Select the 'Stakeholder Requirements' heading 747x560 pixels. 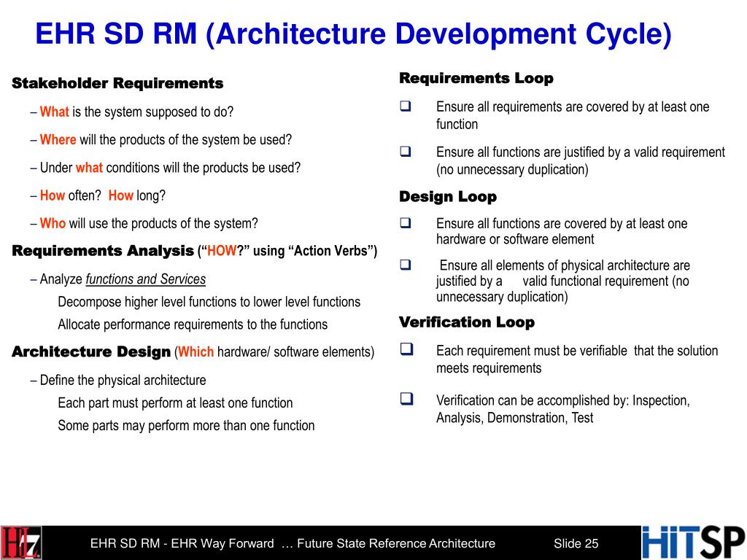click(x=117, y=83)
